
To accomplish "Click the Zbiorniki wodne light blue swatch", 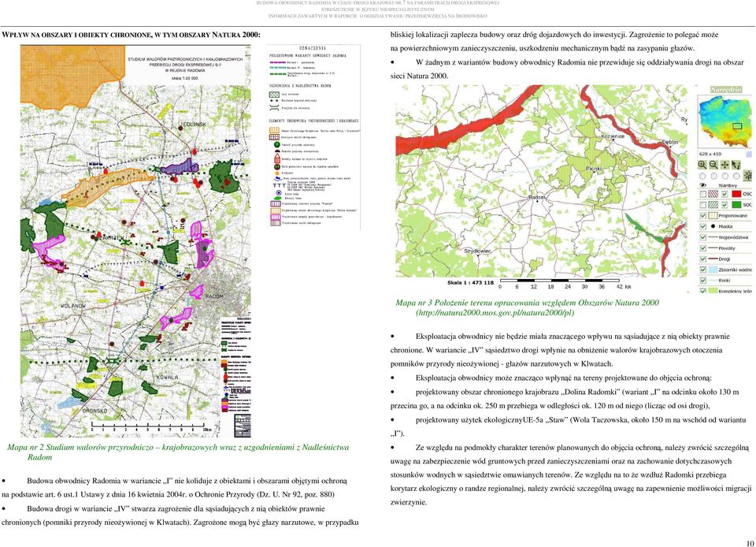I will click(x=713, y=270).
